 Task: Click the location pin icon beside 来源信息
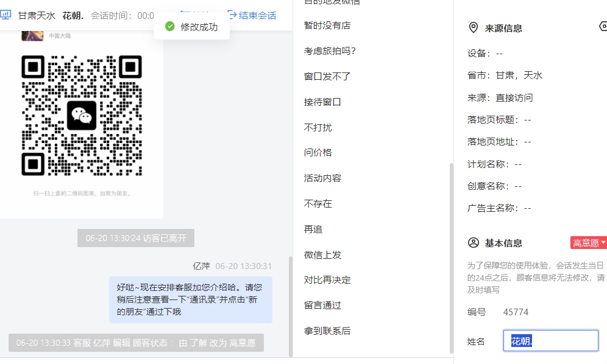tap(473, 28)
